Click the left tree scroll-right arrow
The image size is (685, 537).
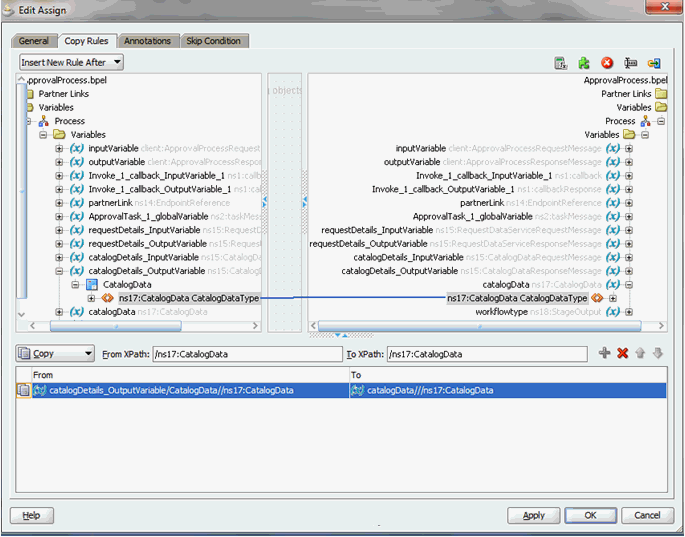click(x=256, y=326)
